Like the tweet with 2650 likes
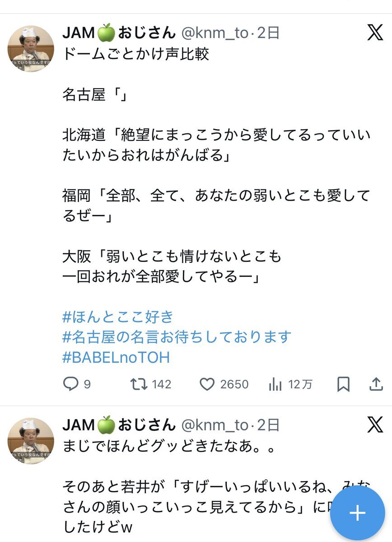This screenshot has width=392, height=542. point(207,384)
